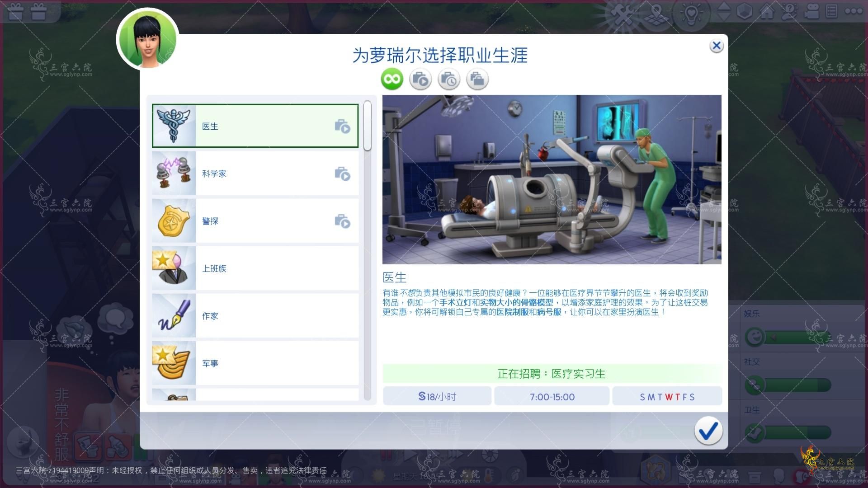The image size is (868, 488).
Task: Click the house icon in top bar
Action: pos(767,11)
